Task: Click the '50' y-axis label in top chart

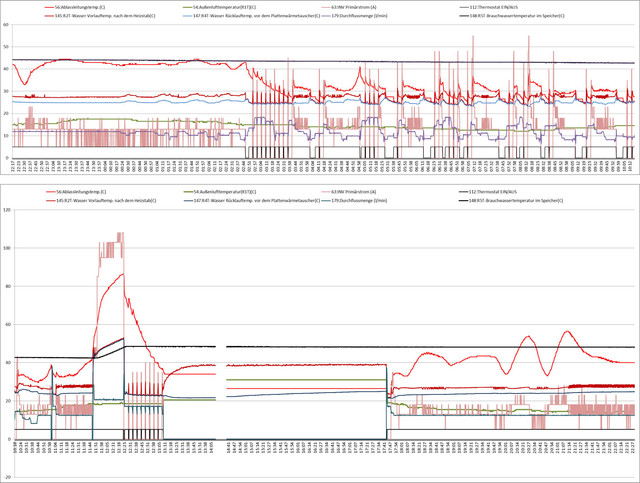Action: [6, 47]
